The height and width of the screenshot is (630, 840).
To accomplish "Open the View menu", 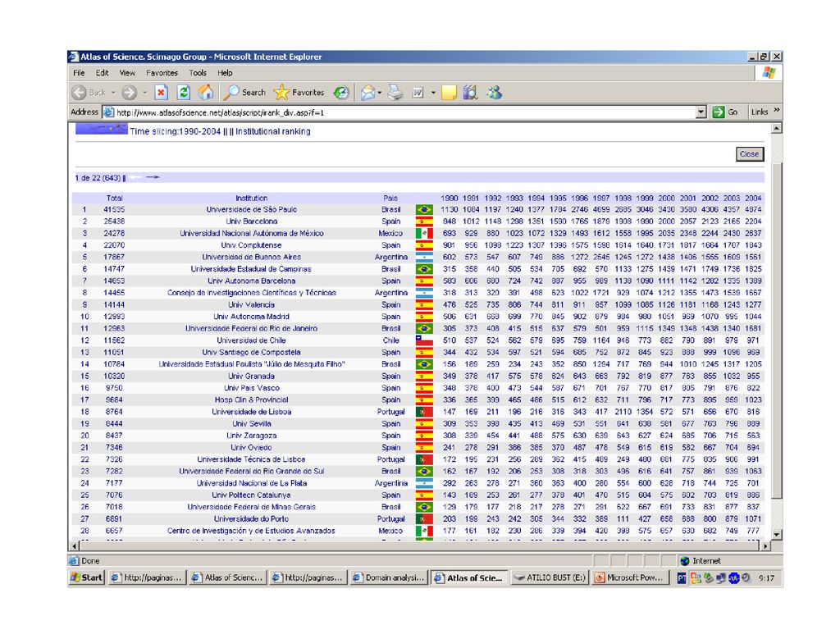I will tap(127, 73).
